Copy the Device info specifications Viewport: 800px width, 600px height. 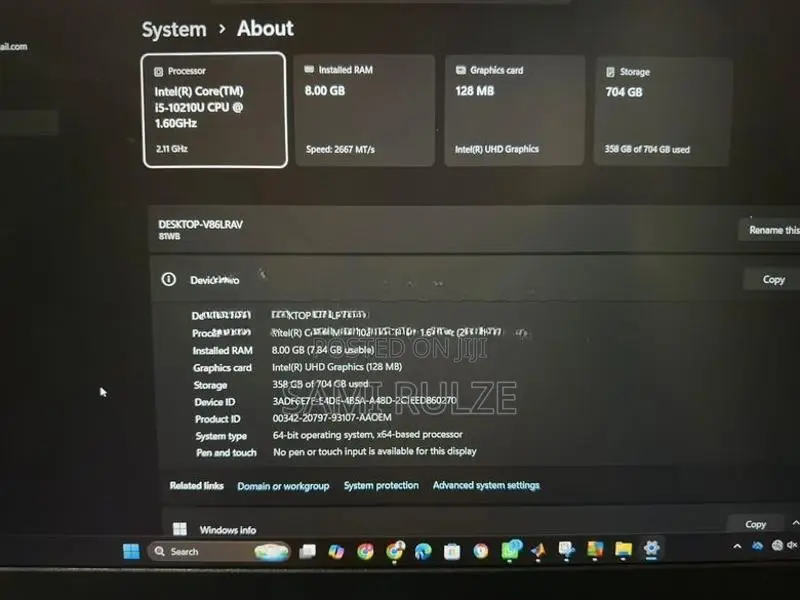773,280
